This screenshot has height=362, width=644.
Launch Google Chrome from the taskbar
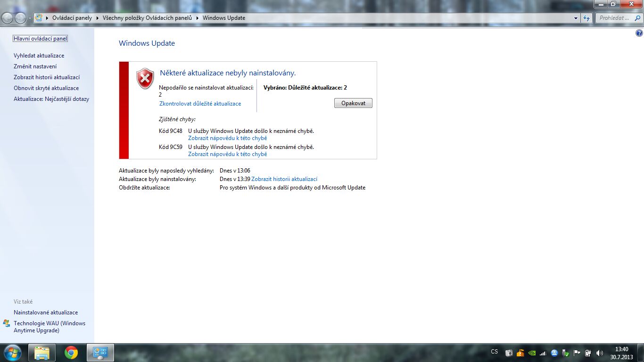tap(71, 353)
